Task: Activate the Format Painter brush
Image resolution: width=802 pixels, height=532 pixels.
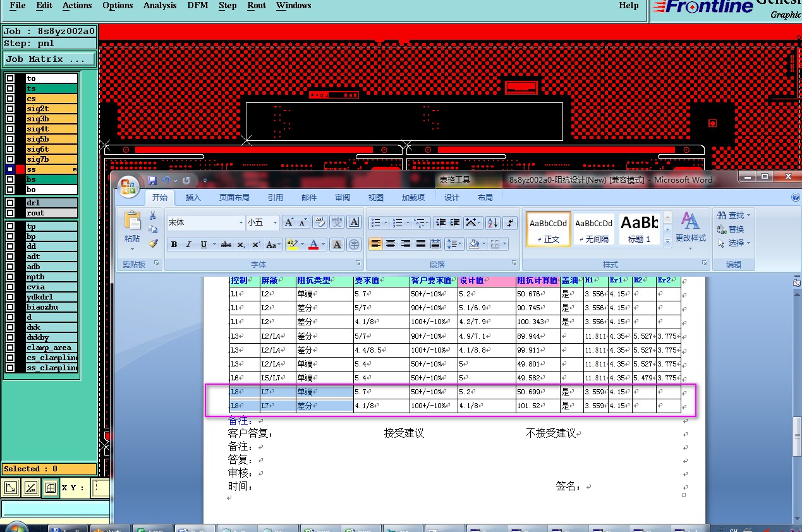Action: [152, 243]
